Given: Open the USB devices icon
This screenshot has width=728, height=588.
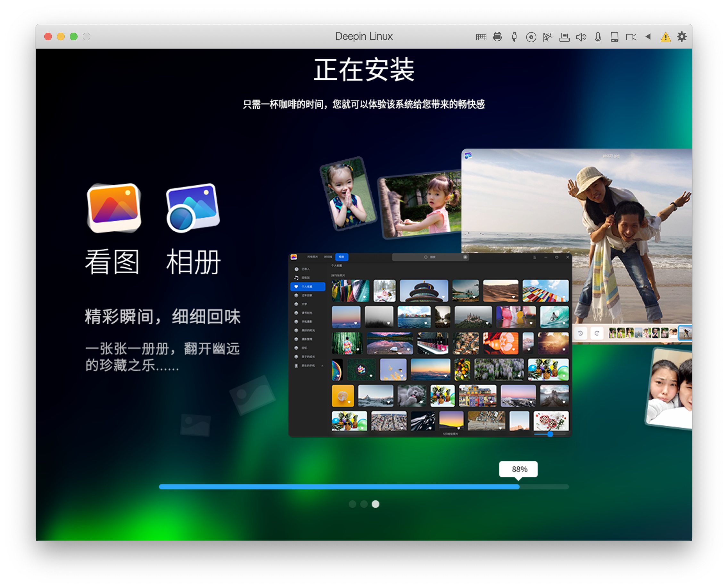Looking at the screenshot, I should [x=514, y=37].
